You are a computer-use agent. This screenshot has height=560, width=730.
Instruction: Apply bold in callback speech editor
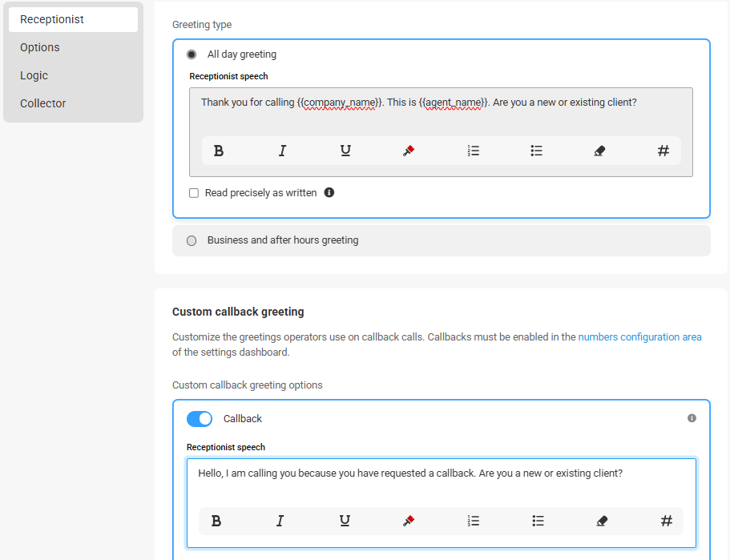point(216,521)
